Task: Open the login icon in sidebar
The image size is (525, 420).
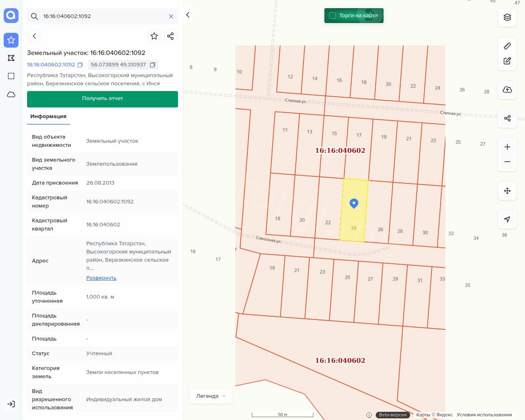Action: 11,404
